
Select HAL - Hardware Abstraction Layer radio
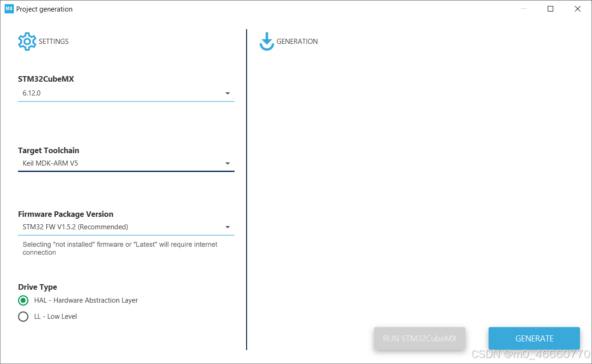[x=23, y=300]
